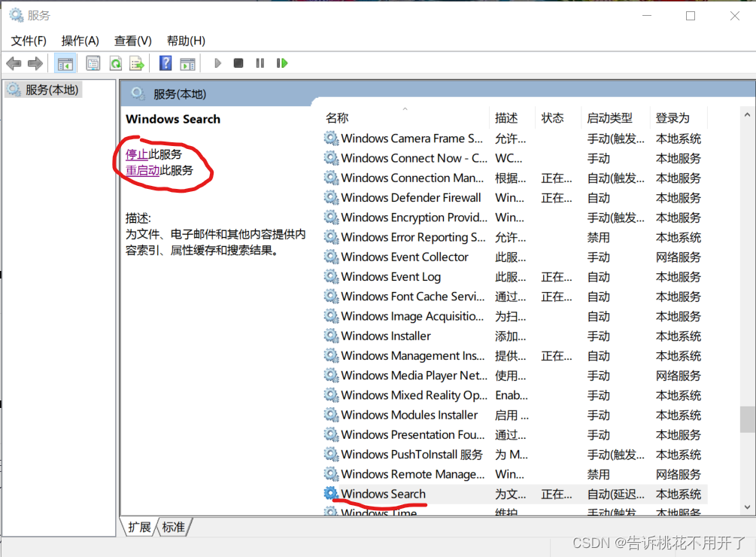Sort by the 状态 column header
Screen dimensions: 756x557
(x=553, y=118)
